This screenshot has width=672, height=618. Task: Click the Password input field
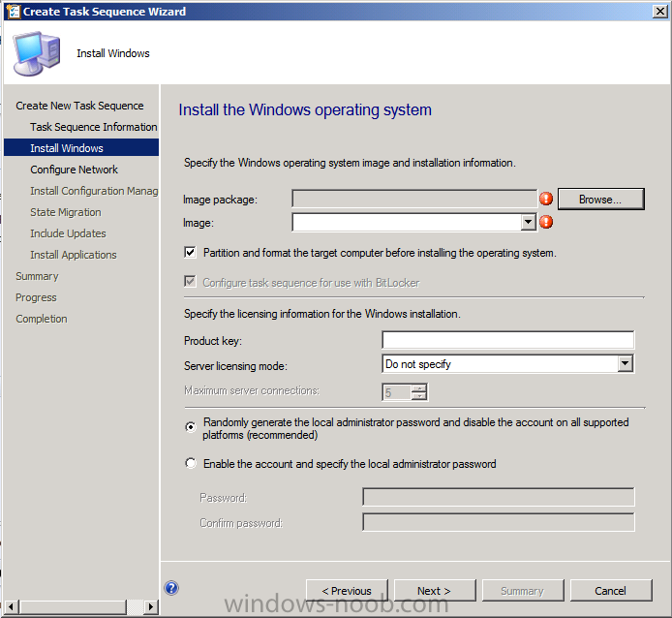point(499,497)
